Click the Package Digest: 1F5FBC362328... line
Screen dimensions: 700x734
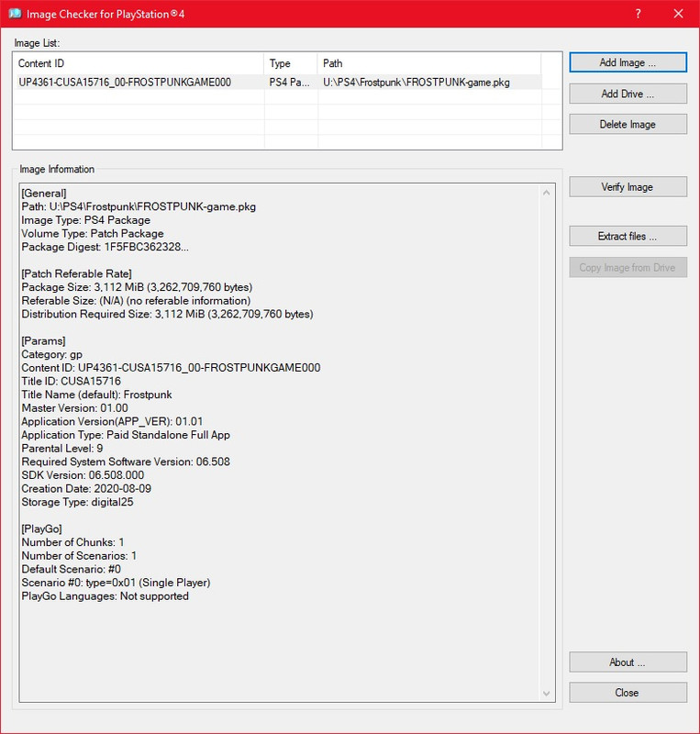105,247
